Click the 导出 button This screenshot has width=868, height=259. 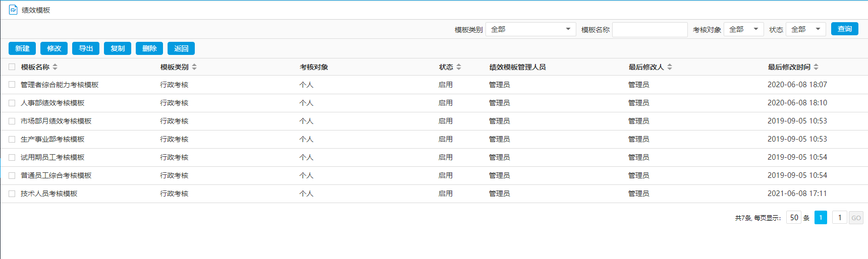[x=86, y=48]
